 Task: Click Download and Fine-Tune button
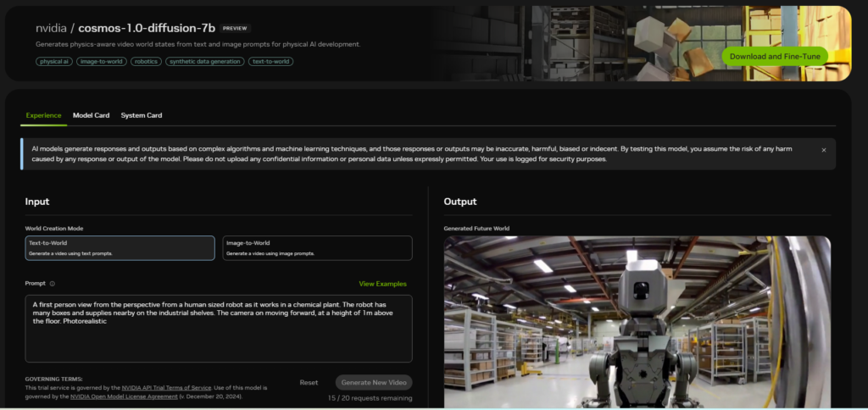coord(774,57)
